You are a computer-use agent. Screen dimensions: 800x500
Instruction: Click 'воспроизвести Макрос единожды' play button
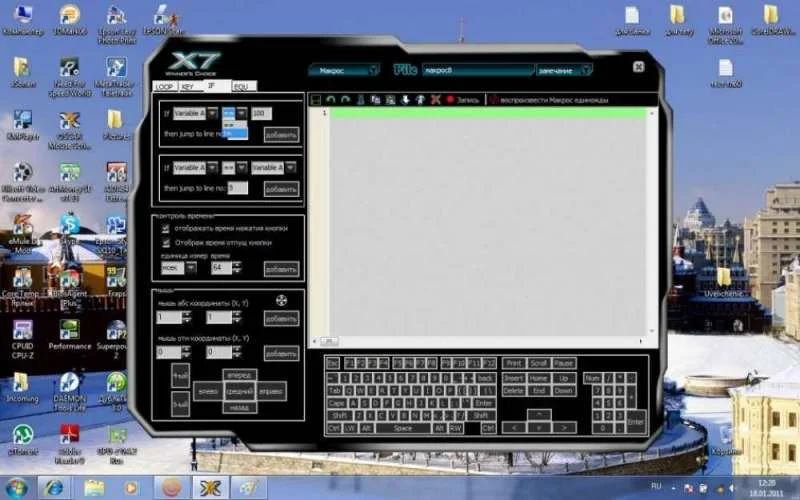[x=550, y=100]
